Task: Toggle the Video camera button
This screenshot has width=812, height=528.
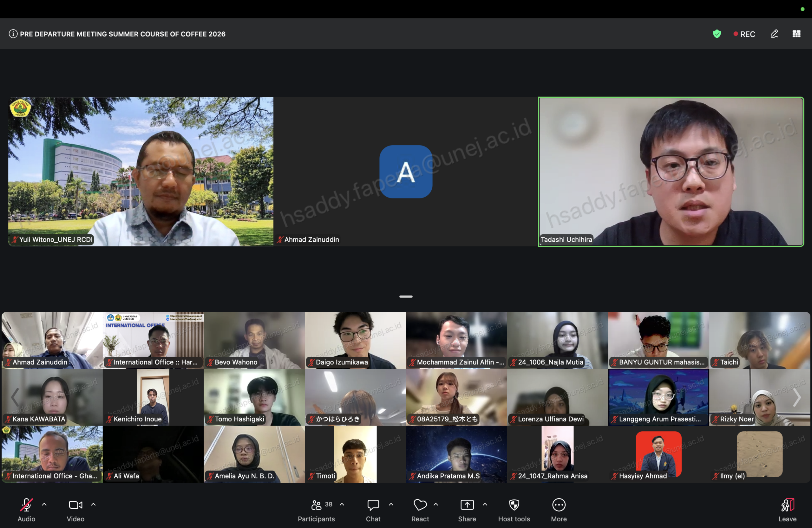Action: tap(75, 510)
